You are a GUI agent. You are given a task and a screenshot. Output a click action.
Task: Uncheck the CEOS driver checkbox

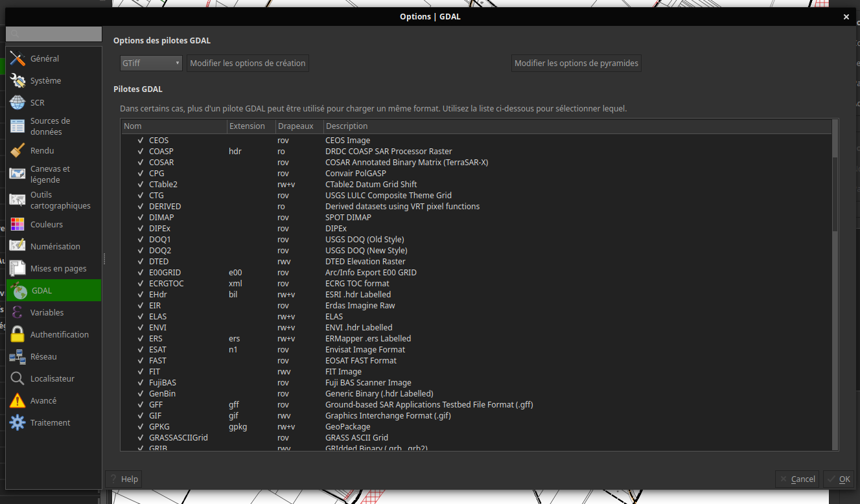click(140, 140)
